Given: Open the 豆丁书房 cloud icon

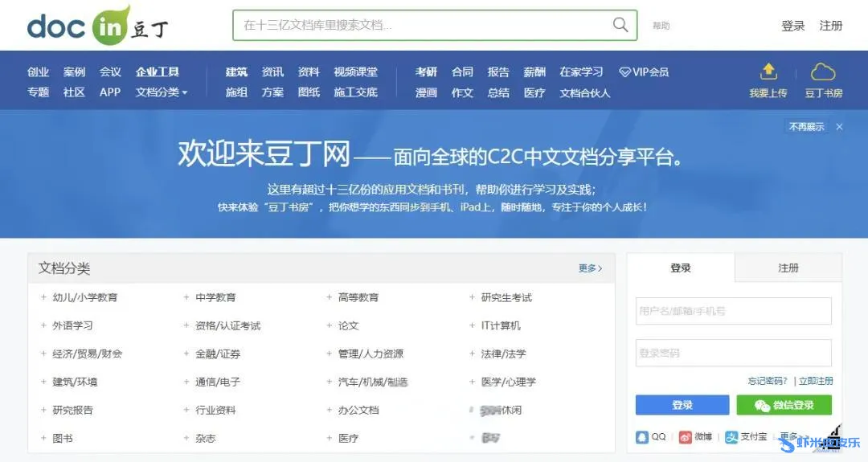Looking at the screenshot, I should click(823, 72).
